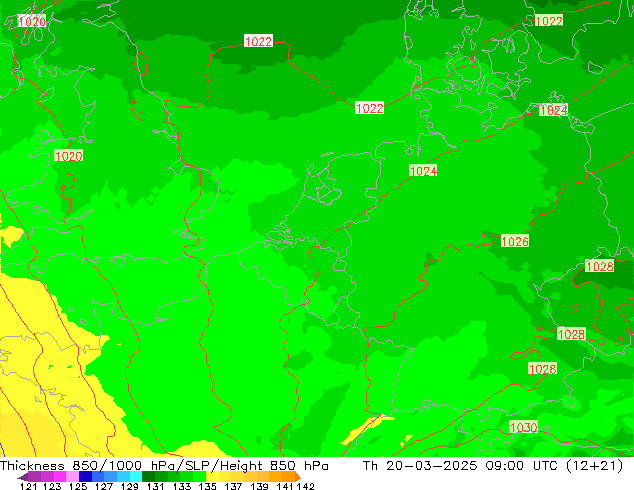Select the cyan legend swatch
The width and height of the screenshot is (634, 490).
[136, 477]
